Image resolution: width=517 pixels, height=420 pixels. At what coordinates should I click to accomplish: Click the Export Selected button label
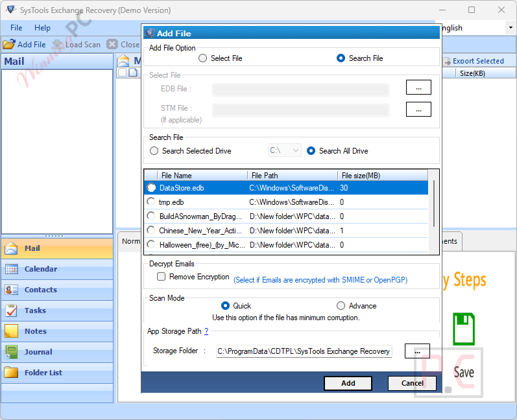(478, 61)
